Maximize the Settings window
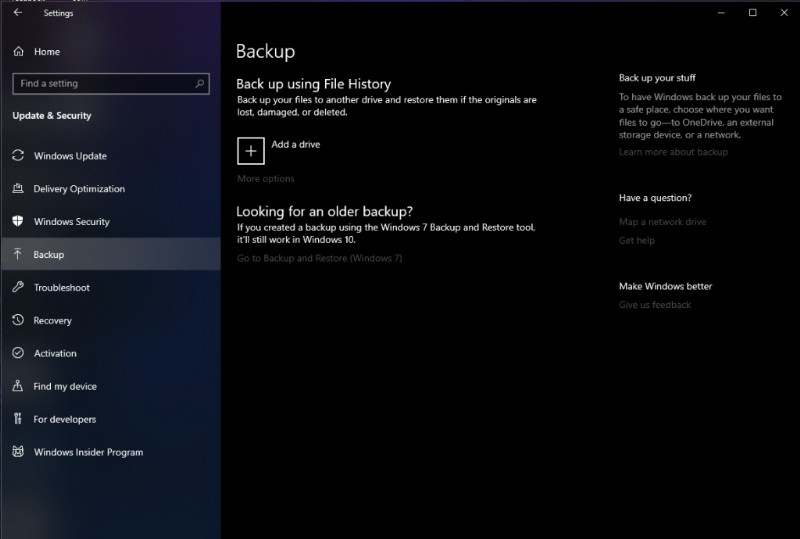The height and width of the screenshot is (539, 800). 752,13
